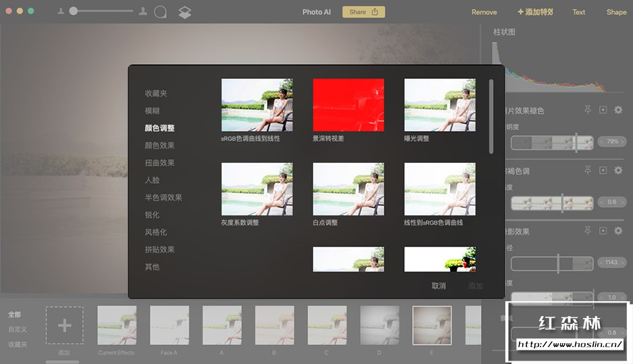Viewport: 633px width, 364px height.
Task: Click the 1.0 intensity value field
Action: tap(612, 297)
